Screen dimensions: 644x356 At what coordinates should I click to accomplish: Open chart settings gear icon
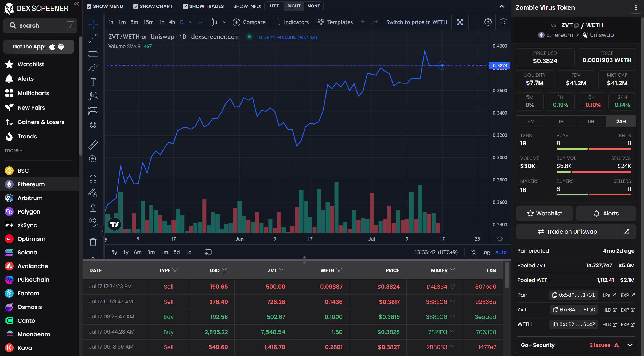pyautogui.click(x=488, y=22)
